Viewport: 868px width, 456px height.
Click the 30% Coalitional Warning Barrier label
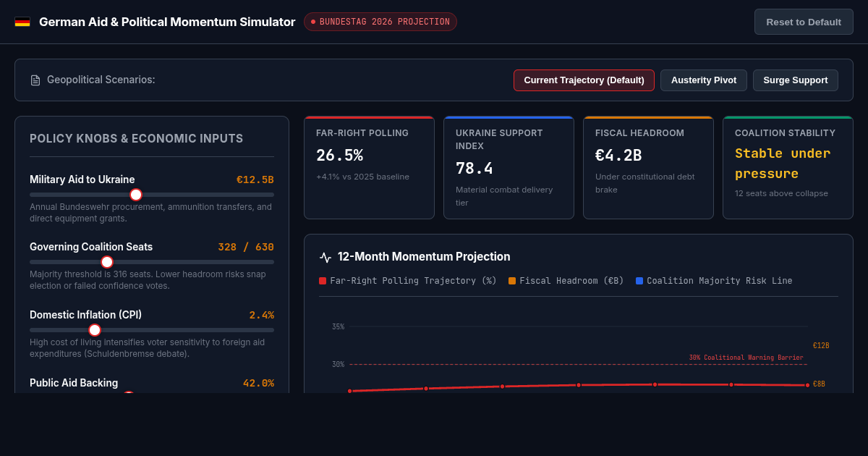[x=746, y=358]
